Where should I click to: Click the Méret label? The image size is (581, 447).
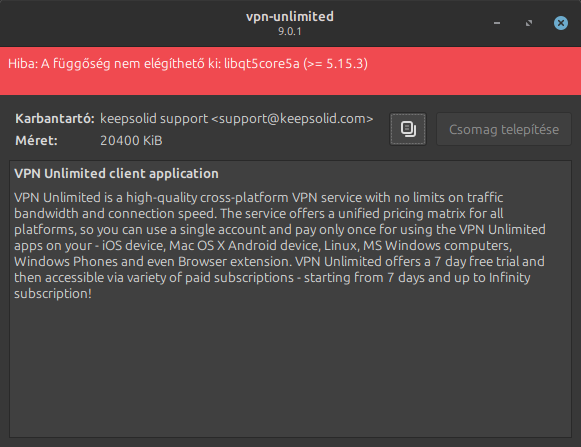coord(36,140)
